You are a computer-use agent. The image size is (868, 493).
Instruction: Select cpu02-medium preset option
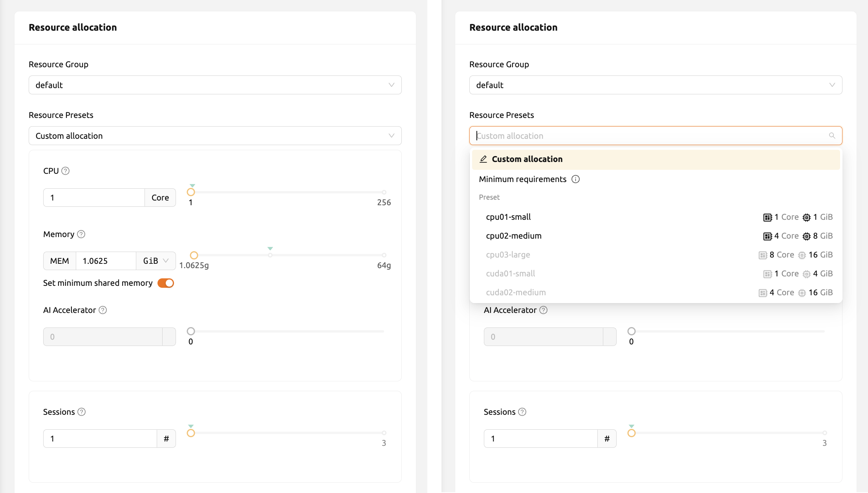[x=656, y=236]
